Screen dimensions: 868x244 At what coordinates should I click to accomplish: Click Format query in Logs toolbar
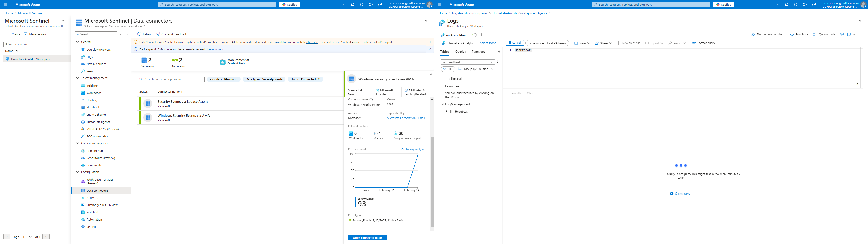pos(703,43)
